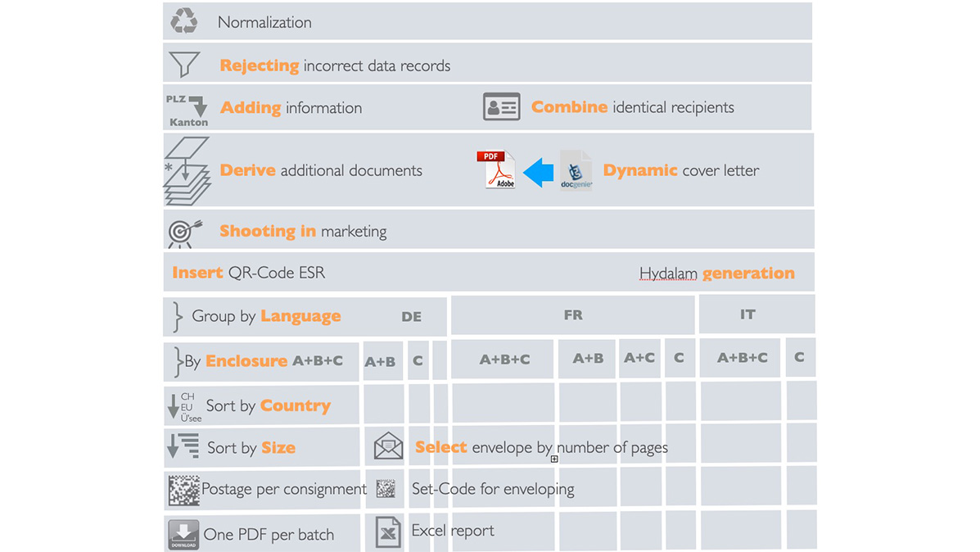Click the funnel filter icon
This screenshot has width=980, height=552.
pyautogui.click(x=183, y=64)
